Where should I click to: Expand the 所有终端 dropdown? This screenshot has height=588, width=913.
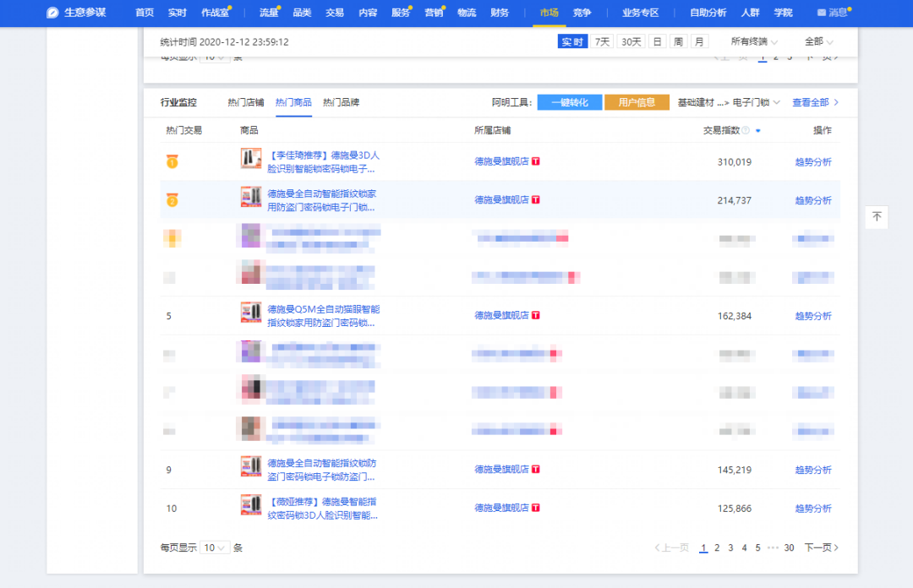tap(753, 42)
